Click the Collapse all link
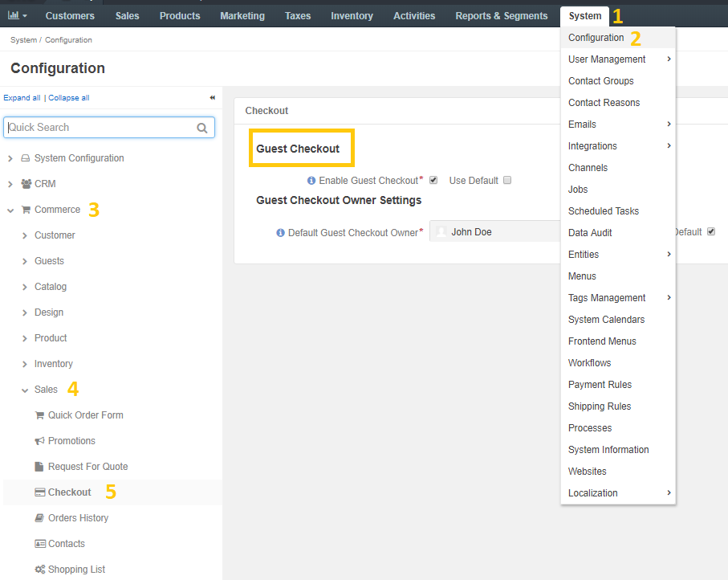This screenshot has height=580, width=728. point(69,97)
